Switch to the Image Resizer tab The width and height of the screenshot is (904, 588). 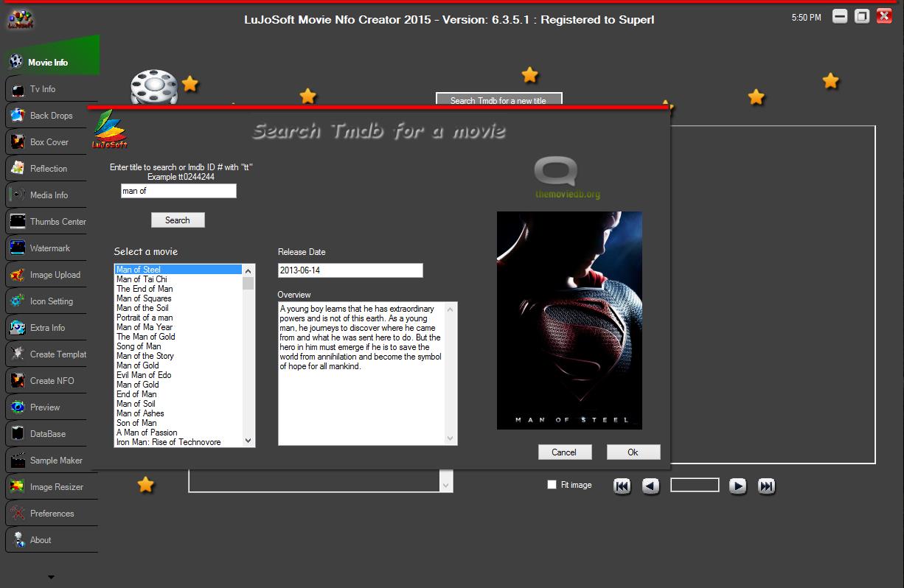click(x=52, y=487)
